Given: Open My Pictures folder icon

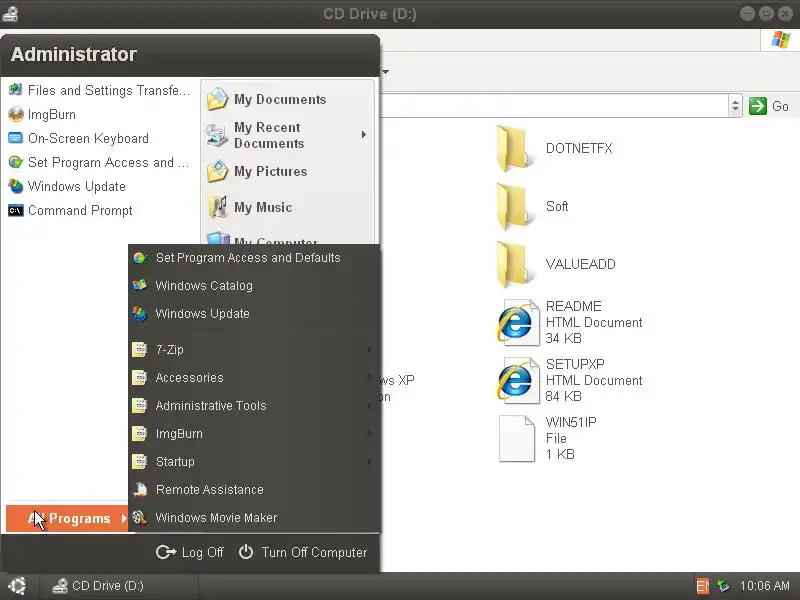Looking at the screenshot, I should tap(217, 171).
